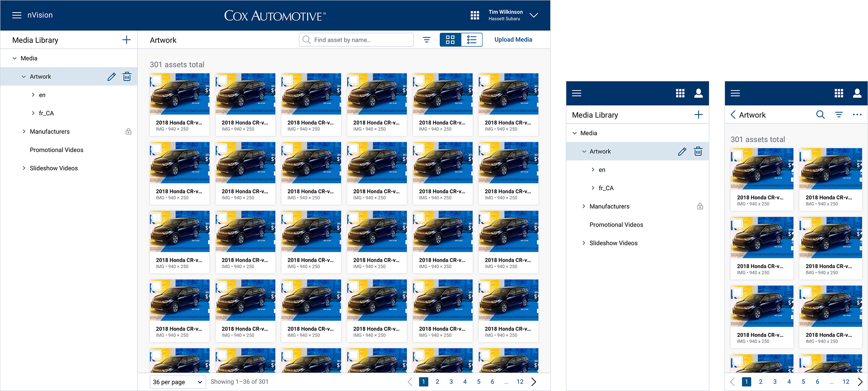868x391 pixels.
Task: Edit Artwork folder in mobile Media Library panel
Action: pos(682,152)
